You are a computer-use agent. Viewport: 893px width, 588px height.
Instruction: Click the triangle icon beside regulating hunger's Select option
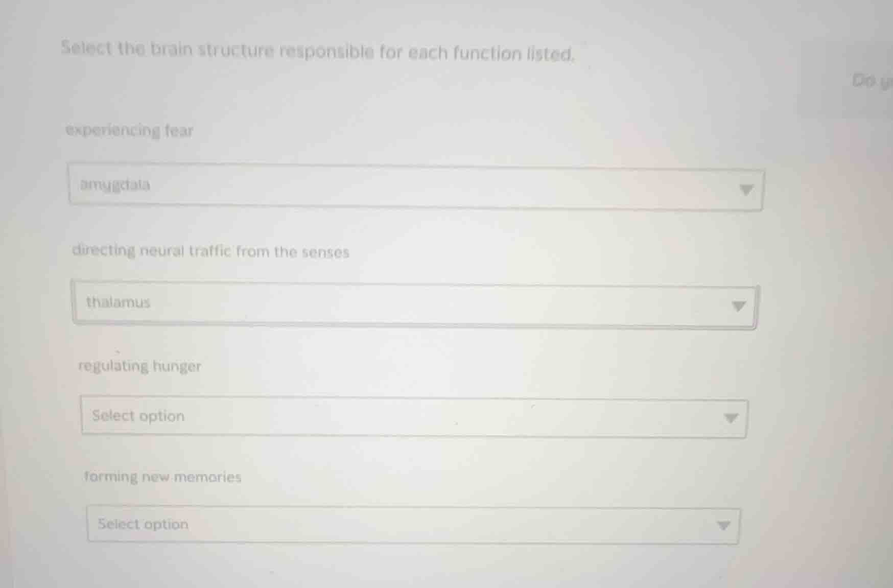(x=731, y=418)
